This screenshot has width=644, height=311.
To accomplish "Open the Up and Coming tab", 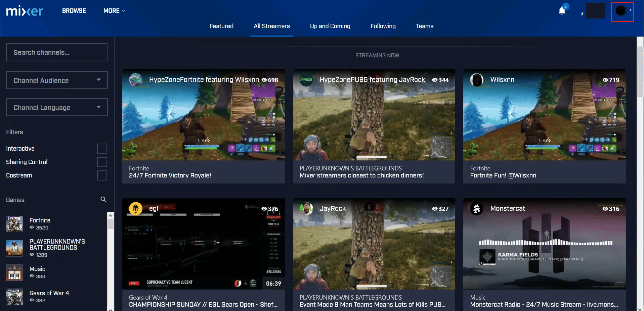I will (330, 26).
